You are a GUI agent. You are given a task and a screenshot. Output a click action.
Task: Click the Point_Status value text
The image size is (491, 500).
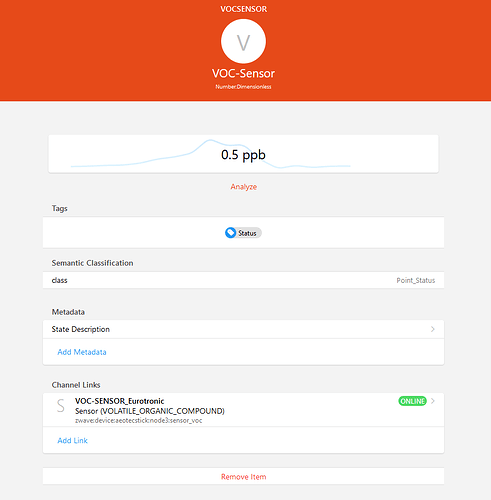tap(416, 280)
